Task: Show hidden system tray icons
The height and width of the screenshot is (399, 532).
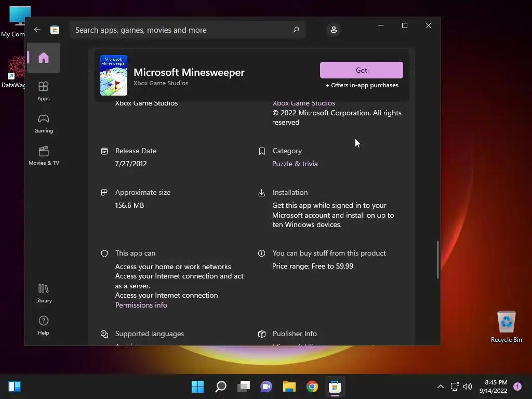Action: click(441, 387)
